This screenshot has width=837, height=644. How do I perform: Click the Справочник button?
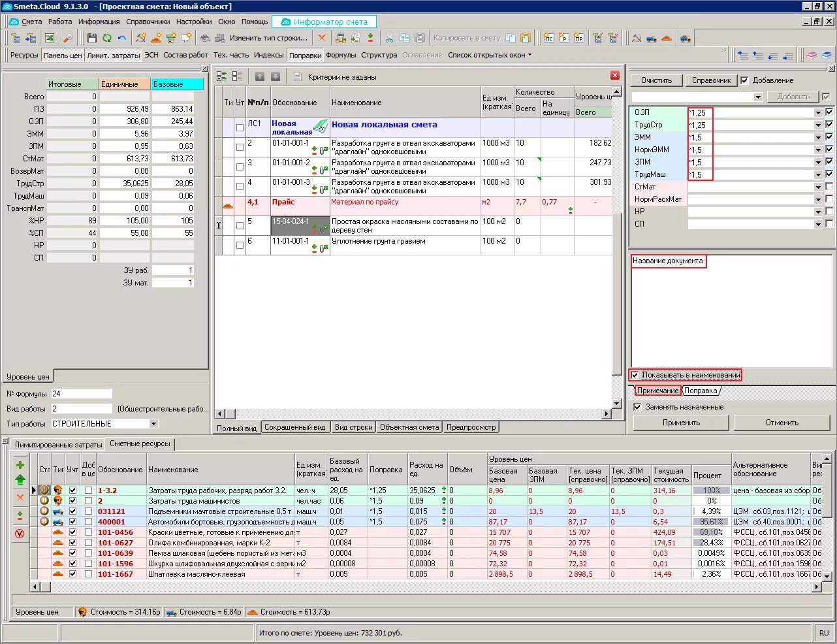pos(712,80)
